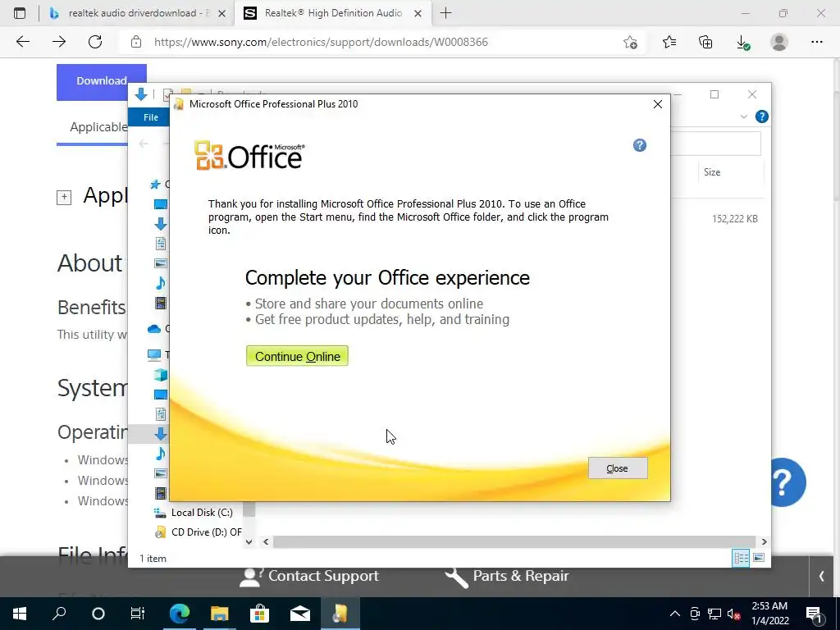This screenshot has height=630, width=840.
Task: Click Explorer title bar blue download arrow icon
Action: [141, 95]
